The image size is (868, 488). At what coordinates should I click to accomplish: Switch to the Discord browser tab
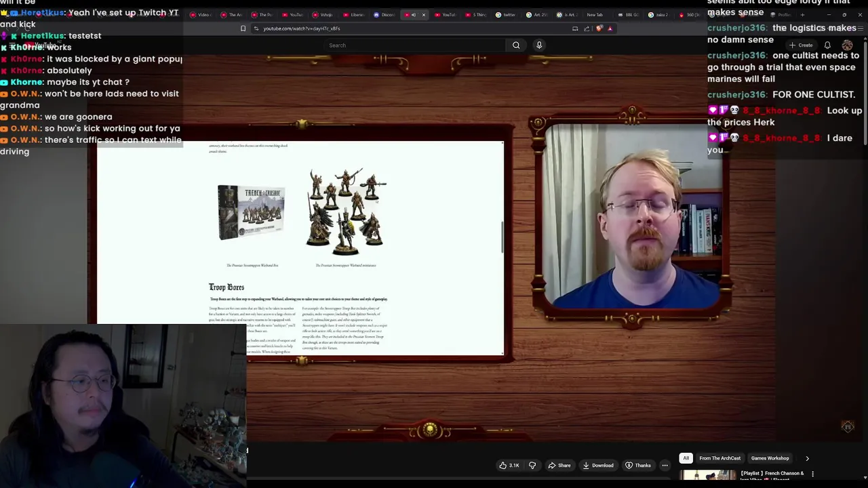click(x=384, y=15)
